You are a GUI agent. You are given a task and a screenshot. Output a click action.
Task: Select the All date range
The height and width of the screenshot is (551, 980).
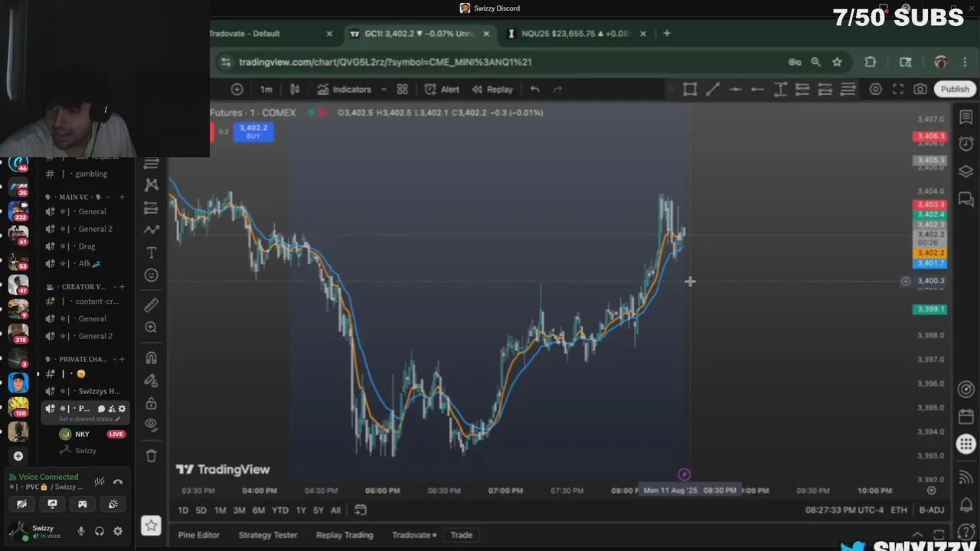click(335, 510)
